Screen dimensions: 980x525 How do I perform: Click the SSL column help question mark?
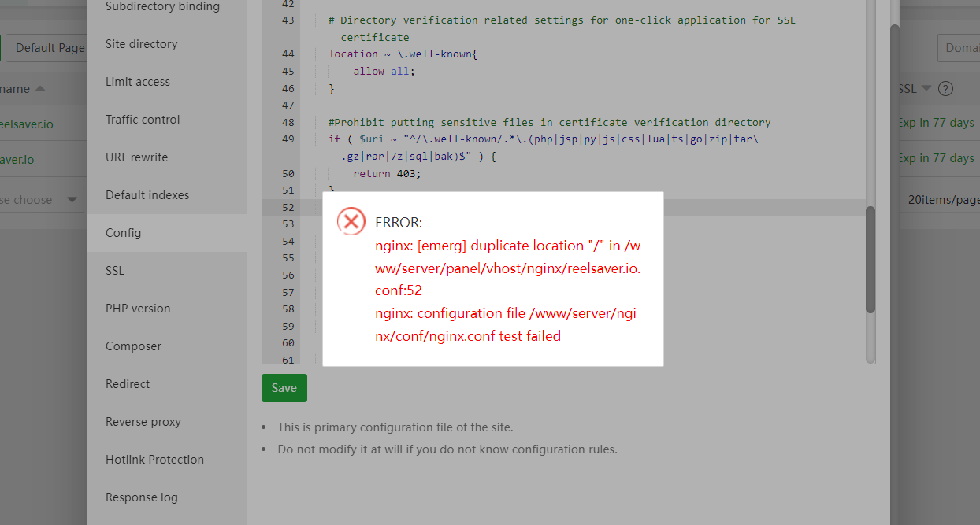(x=945, y=89)
